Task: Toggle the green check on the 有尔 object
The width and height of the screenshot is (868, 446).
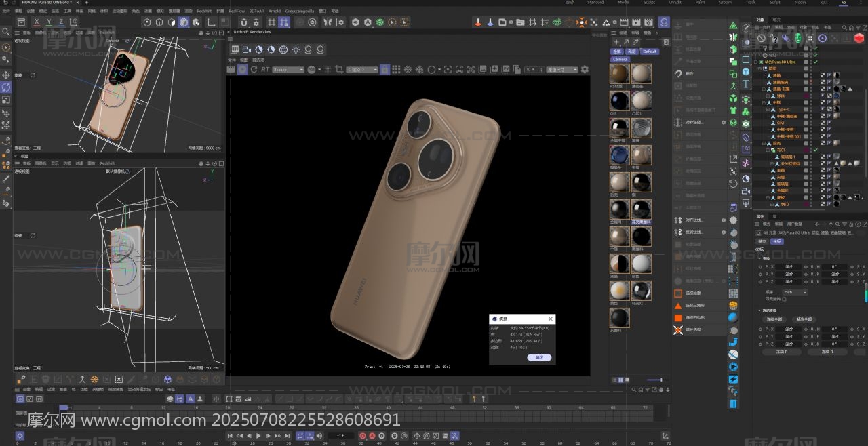Action: coord(815,150)
